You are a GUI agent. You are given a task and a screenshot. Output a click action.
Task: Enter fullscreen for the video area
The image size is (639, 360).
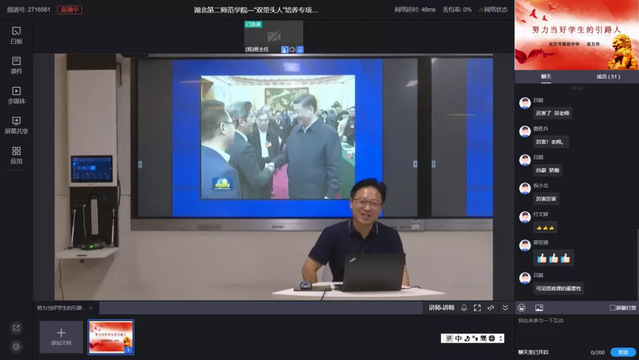pyautogui.click(x=477, y=308)
